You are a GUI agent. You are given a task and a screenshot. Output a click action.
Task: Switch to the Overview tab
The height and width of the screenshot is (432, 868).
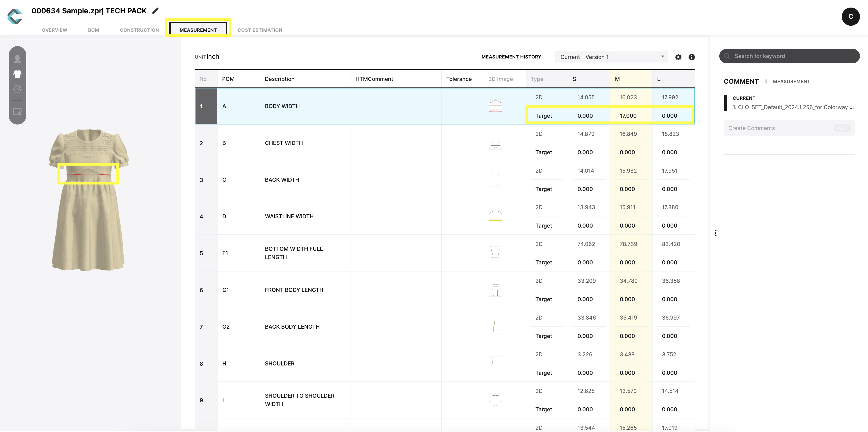click(55, 30)
